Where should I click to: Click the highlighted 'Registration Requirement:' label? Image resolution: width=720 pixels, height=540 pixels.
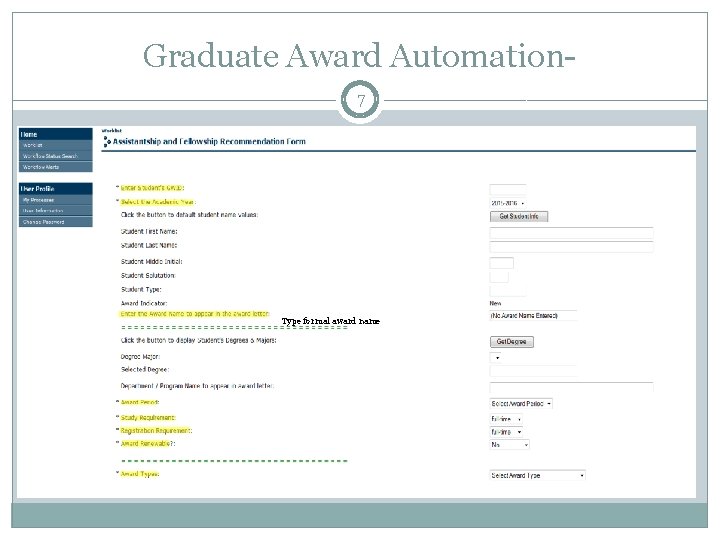156,431
